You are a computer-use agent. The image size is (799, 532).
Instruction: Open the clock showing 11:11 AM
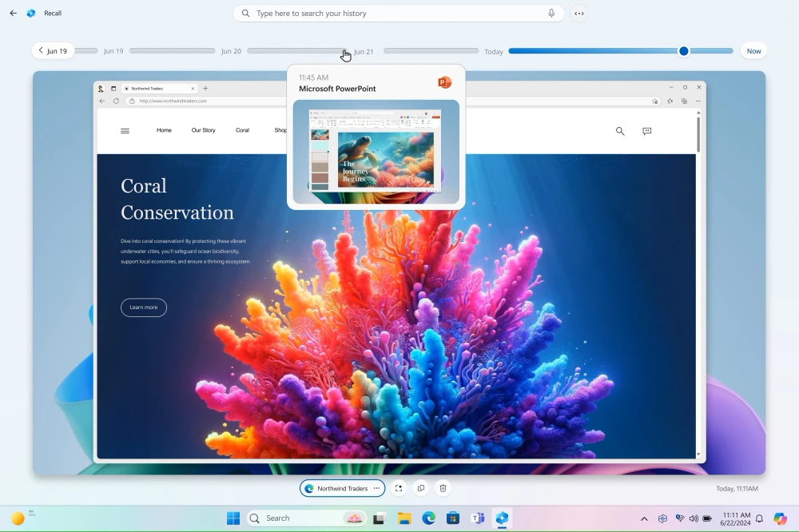point(735,518)
